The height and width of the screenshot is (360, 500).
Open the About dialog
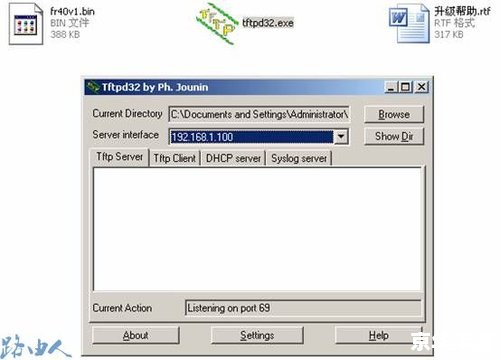pos(136,335)
